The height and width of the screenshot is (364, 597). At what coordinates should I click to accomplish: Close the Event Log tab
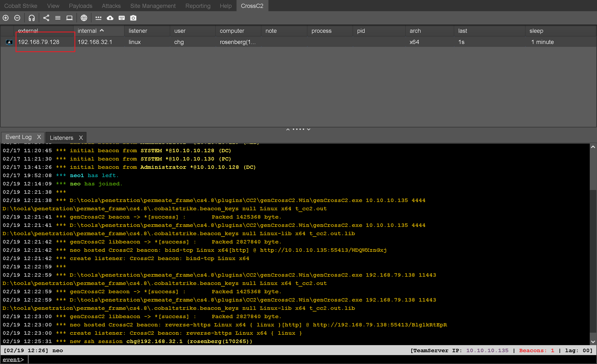pyautogui.click(x=39, y=137)
